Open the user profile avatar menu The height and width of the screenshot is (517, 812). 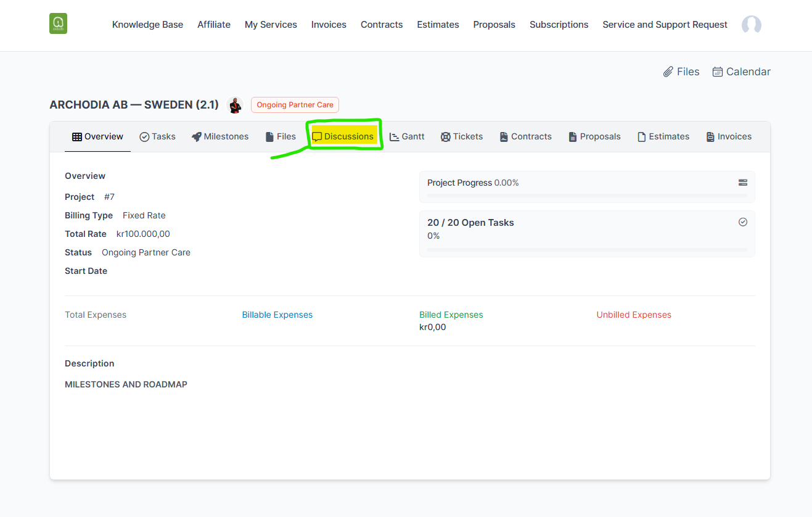coord(751,25)
